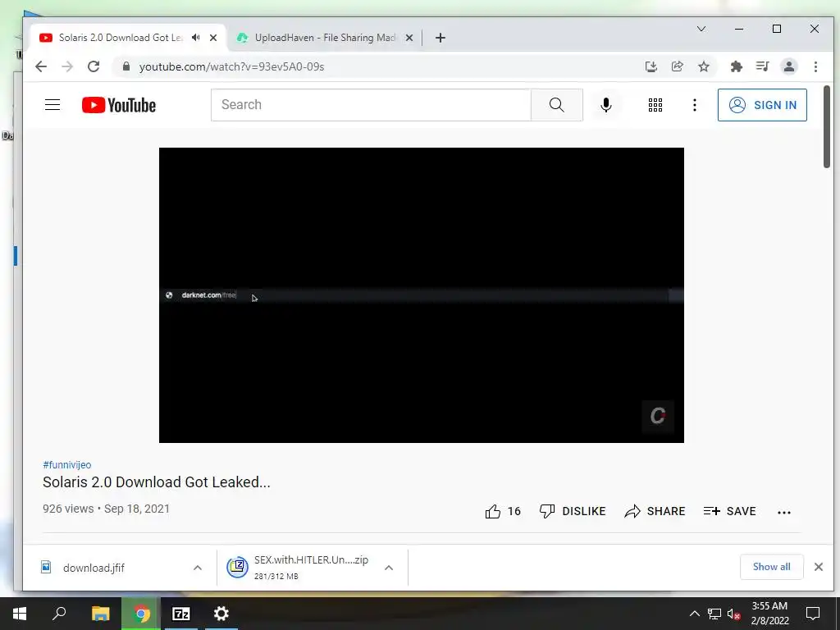Click the video title Solaris 2.0 Download Got Leaked
840x630 pixels.
click(157, 482)
